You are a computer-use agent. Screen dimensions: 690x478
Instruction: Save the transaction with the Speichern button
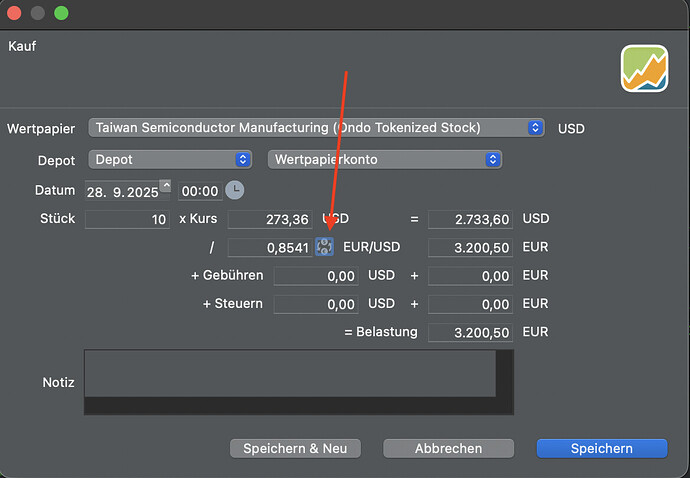point(601,449)
